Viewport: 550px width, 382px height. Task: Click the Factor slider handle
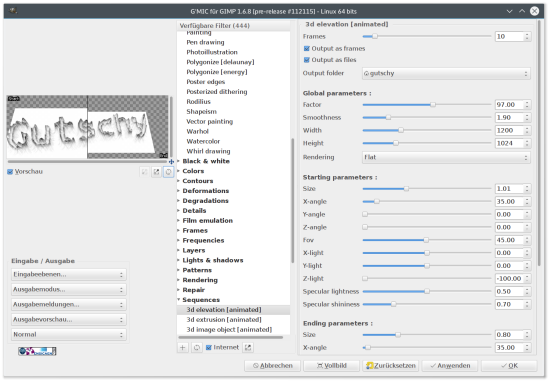coord(433,105)
